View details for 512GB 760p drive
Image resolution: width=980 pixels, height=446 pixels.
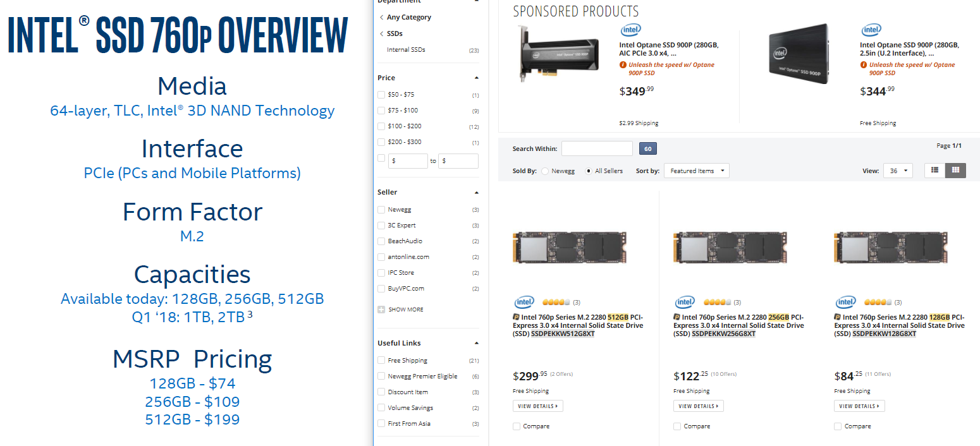point(538,406)
